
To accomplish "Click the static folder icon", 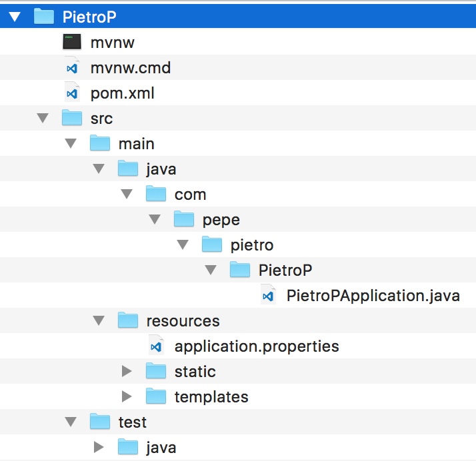I will pos(155,372).
